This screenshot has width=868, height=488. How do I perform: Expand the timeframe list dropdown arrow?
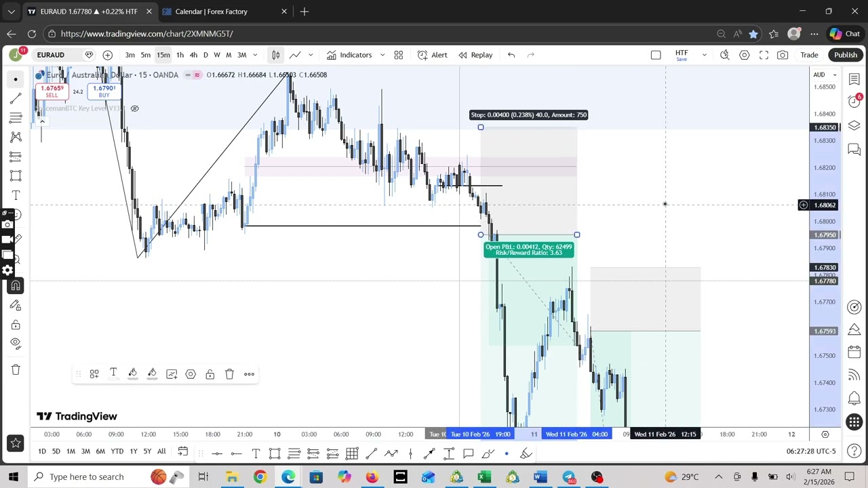255,55
